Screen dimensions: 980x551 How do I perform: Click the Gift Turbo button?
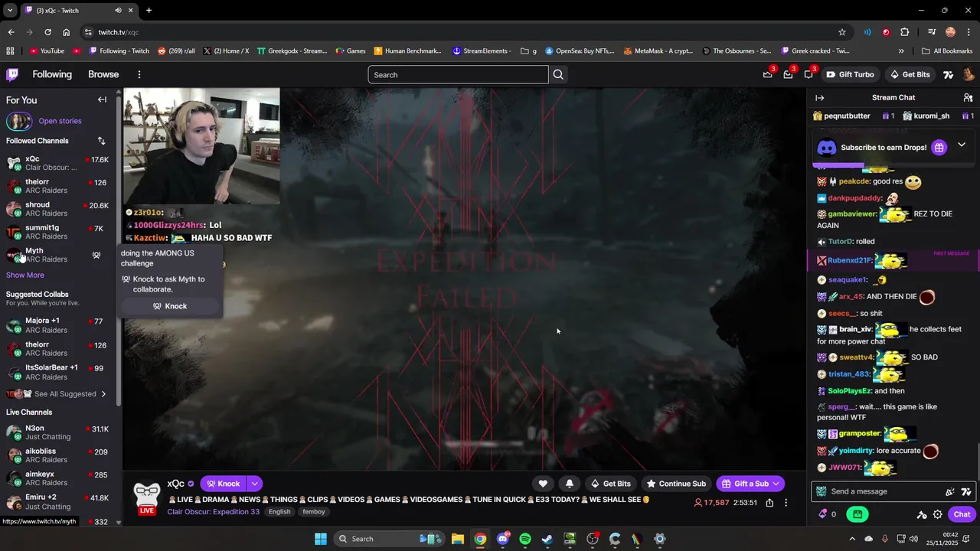click(850, 74)
